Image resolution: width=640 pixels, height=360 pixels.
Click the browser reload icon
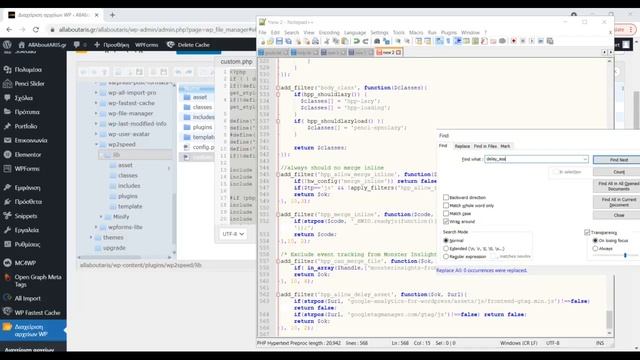[x=36, y=29]
